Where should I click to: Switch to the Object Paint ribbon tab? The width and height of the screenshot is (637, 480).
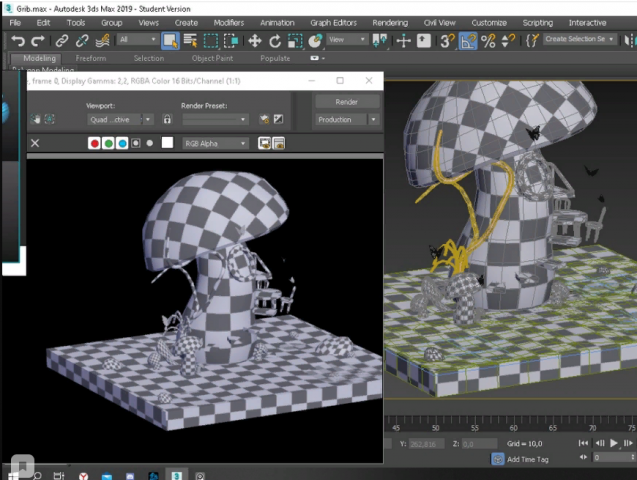pos(212,58)
